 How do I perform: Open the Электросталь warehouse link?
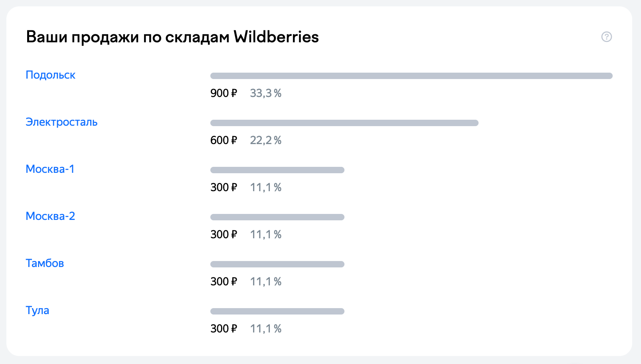[61, 122]
